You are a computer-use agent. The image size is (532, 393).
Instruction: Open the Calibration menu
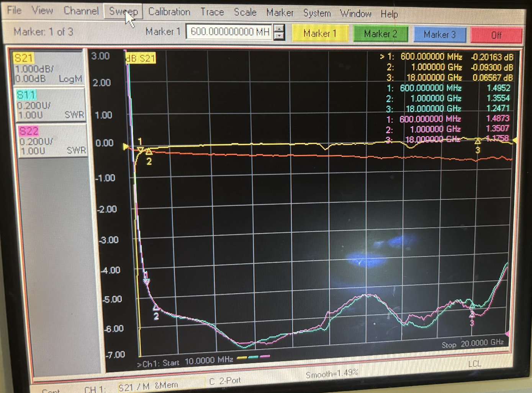point(169,12)
